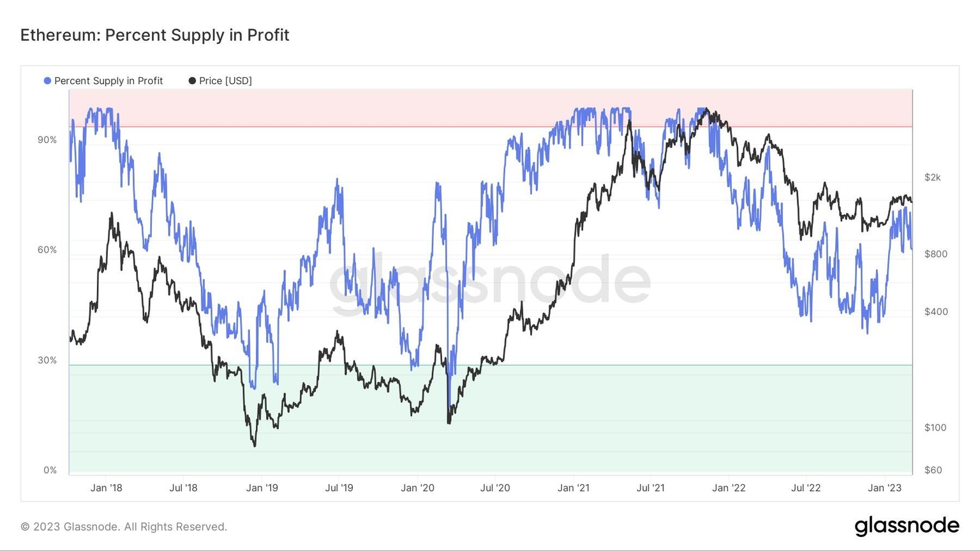Click the black Price legend dot
Screen dimensions: 980x551
pos(192,81)
